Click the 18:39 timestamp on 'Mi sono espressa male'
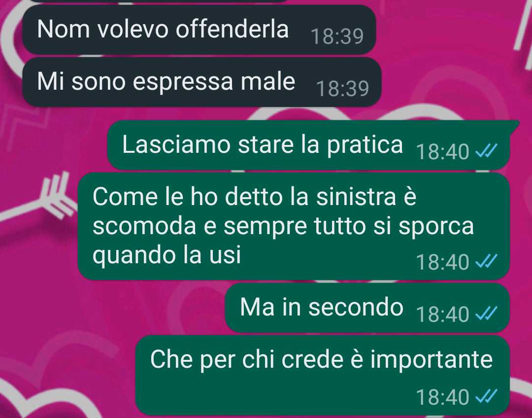 pyautogui.click(x=343, y=89)
